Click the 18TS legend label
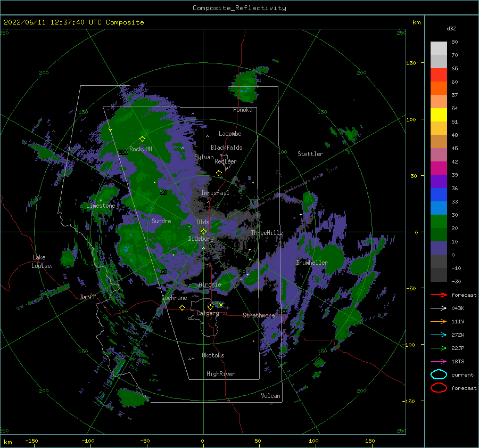The width and height of the screenshot is (479, 448). click(x=458, y=362)
